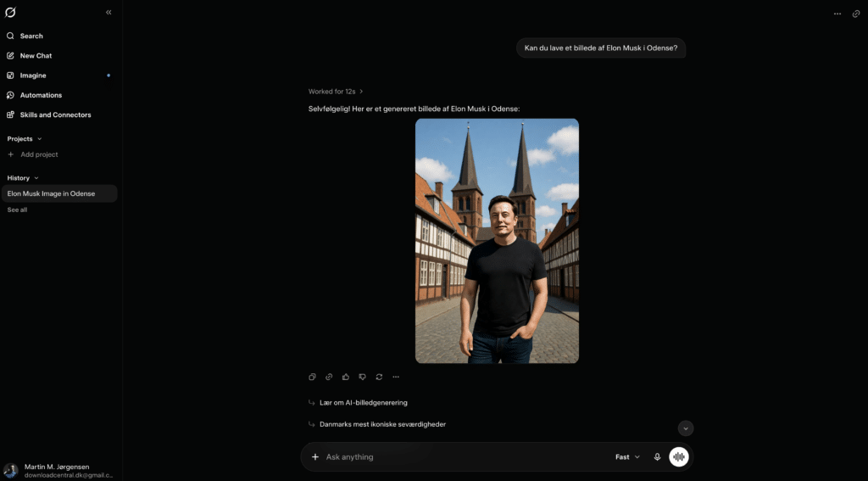
Task: Click the link icon below the response
Action: [329, 377]
